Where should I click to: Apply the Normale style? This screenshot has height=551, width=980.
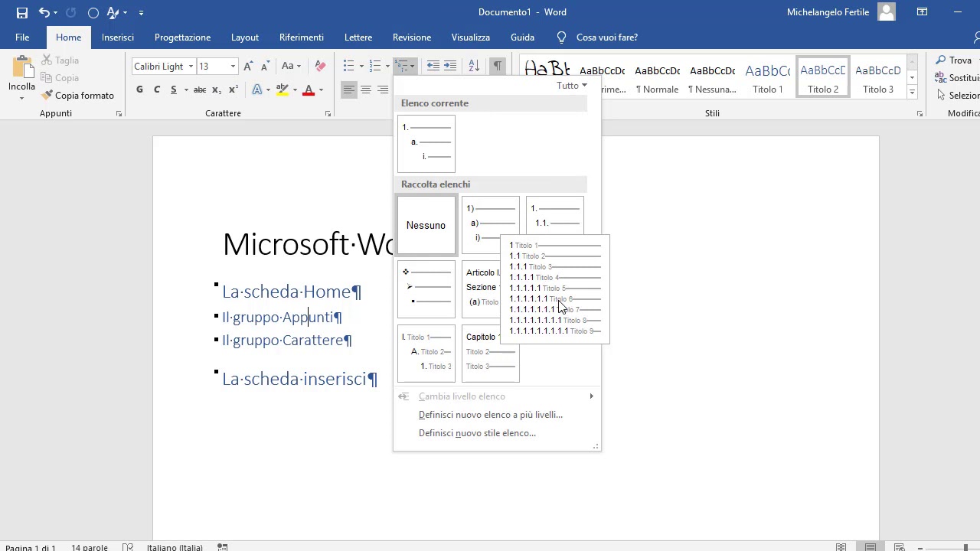point(658,77)
